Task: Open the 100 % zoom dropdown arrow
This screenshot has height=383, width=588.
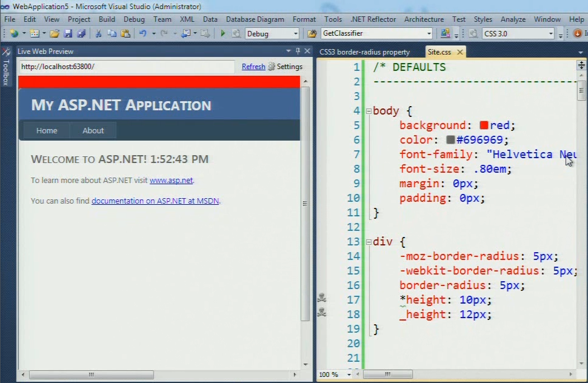Action: pyautogui.click(x=349, y=375)
